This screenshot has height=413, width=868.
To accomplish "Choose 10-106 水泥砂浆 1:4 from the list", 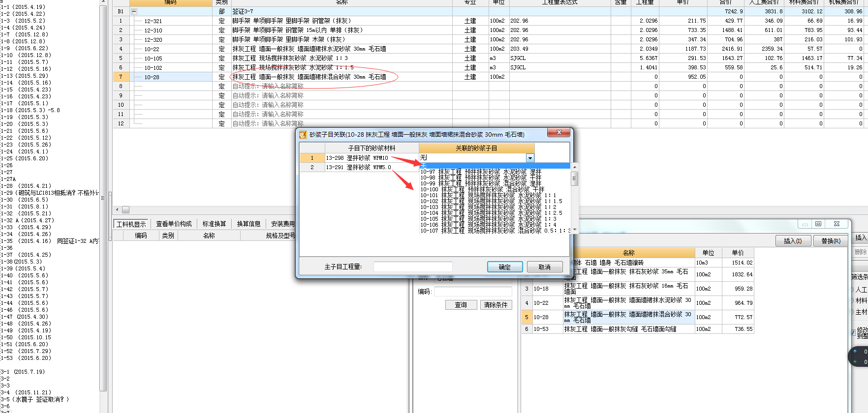I will pos(488,225).
